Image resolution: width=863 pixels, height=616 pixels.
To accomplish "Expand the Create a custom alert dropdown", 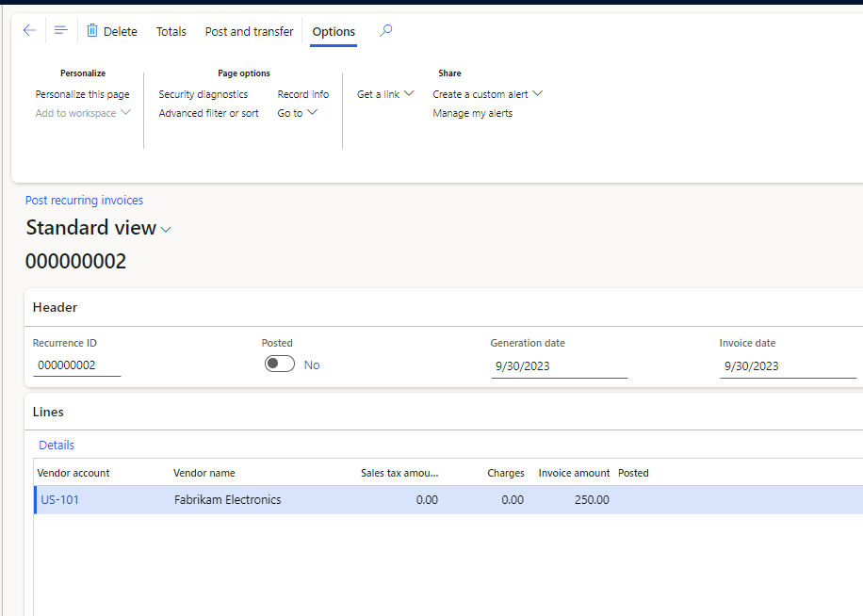I will (487, 93).
